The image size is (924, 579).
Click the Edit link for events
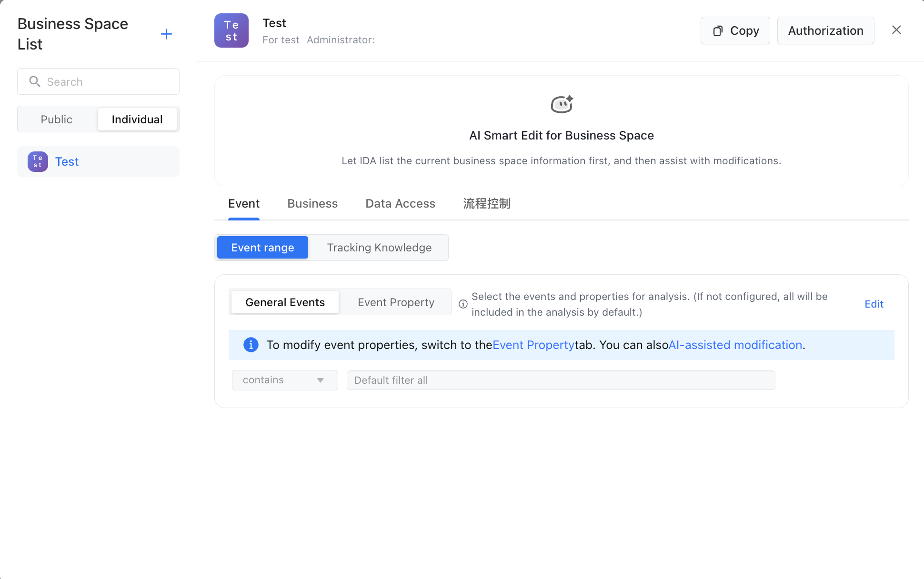[x=874, y=304]
